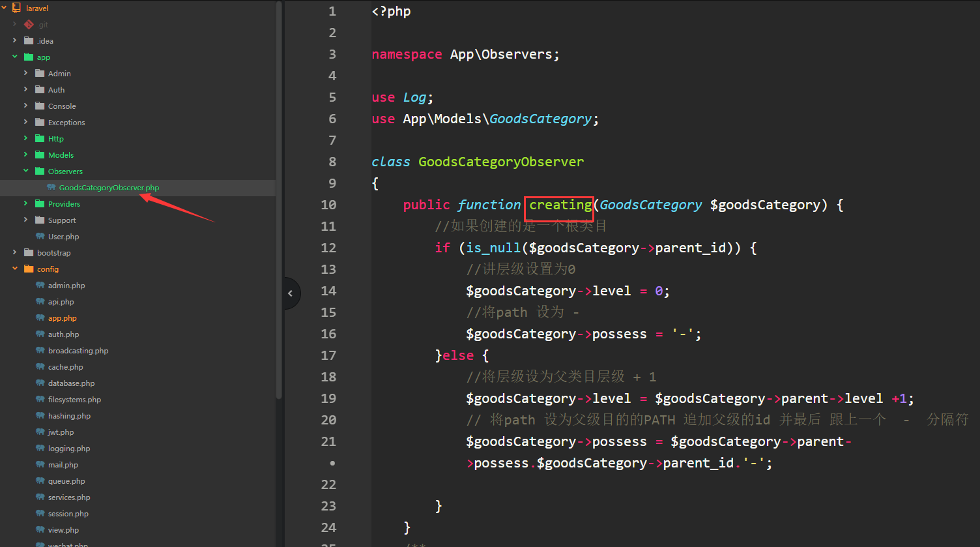
Task: Click the api.php file icon
Action: pyautogui.click(x=40, y=302)
